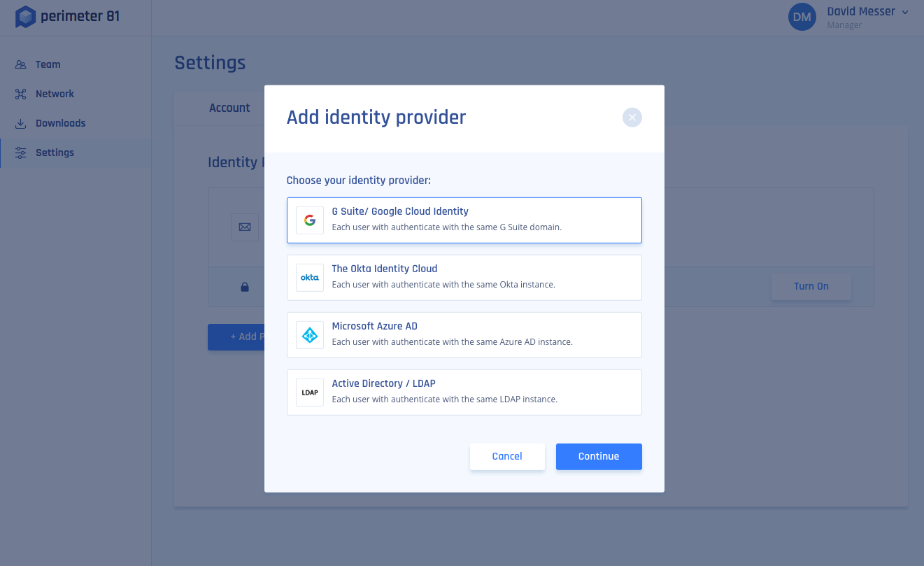Click the 'Choose your identity provider:' label
The width and height of the screenshot is (924, 566).
[359, 181]
